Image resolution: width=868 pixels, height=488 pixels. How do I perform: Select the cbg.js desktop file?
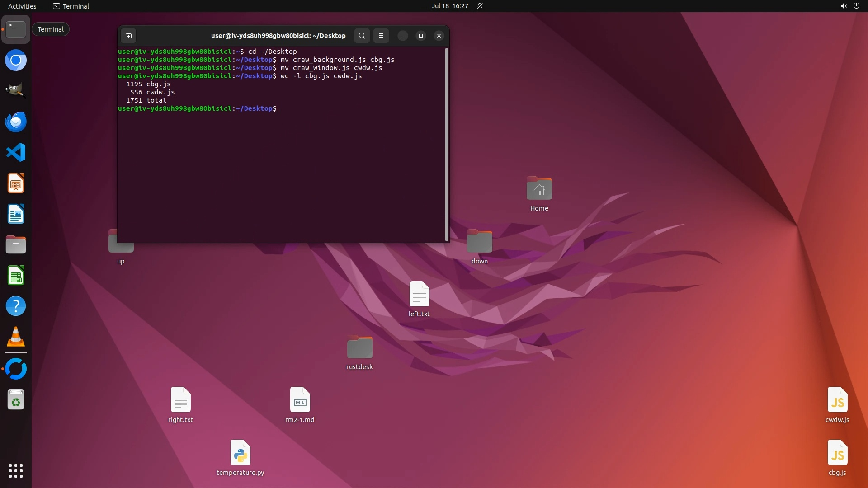coord(837,454)
